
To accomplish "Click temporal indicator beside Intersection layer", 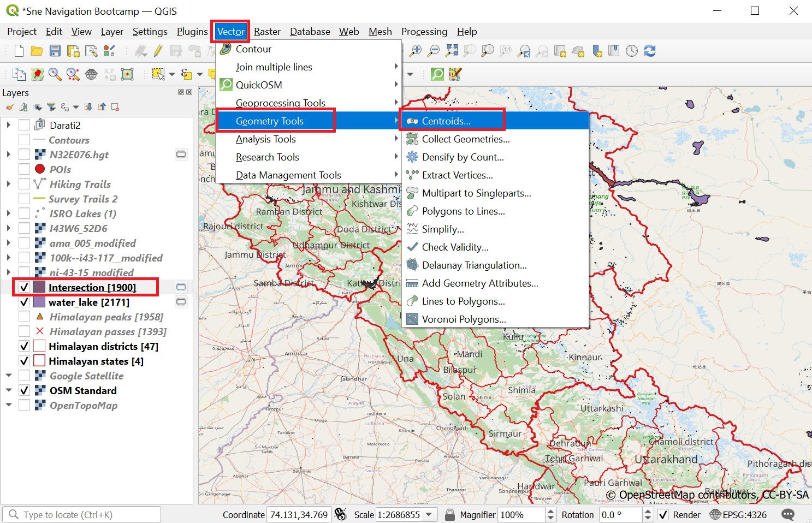I will [x=181, y=287].
